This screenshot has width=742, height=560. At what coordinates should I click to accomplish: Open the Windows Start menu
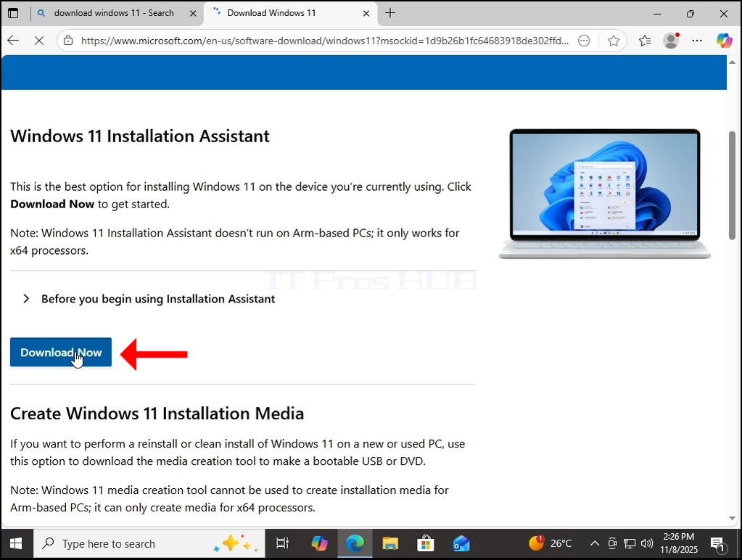pyautogui.click(x=16, y=544)
